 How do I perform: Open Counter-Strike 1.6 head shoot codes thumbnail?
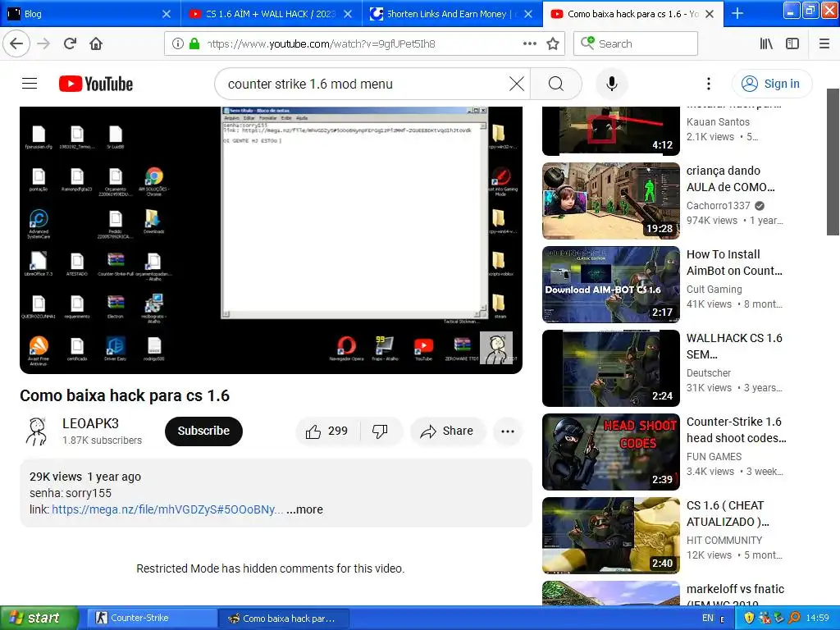(x=610, y=452)
